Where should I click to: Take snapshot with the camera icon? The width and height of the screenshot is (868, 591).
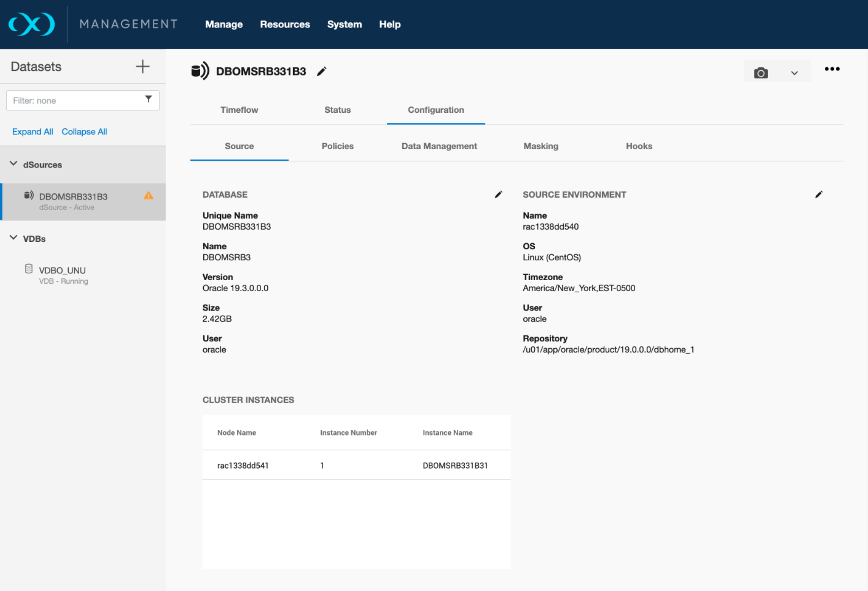(x=761, y=73)
